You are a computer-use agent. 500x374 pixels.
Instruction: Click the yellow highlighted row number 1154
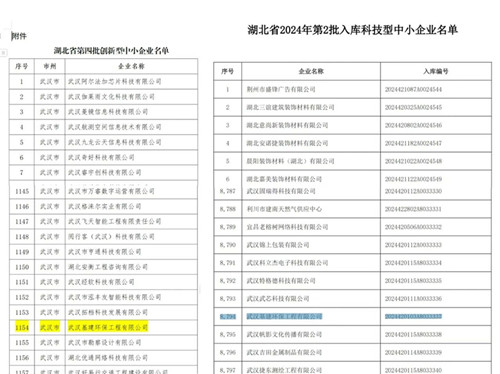click(22, 328)
